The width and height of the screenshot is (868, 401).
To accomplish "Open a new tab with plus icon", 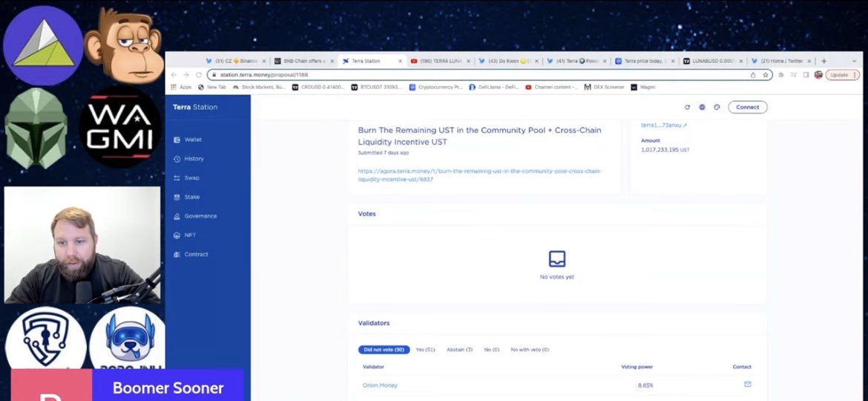I will point(823,61).
